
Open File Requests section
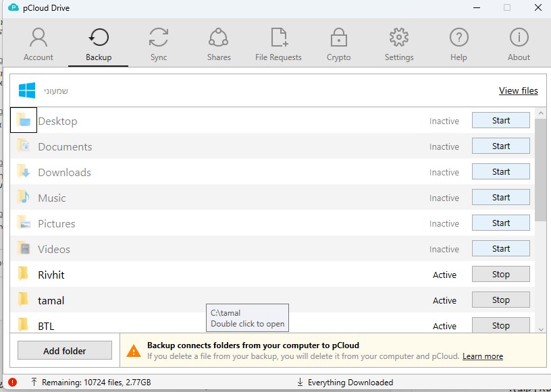(x=278, y=45)
